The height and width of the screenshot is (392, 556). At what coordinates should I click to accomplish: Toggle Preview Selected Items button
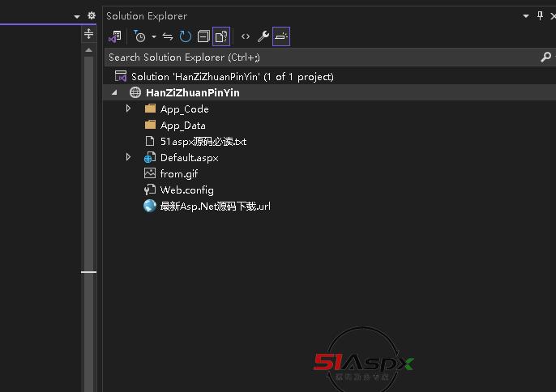click(280, 36)
